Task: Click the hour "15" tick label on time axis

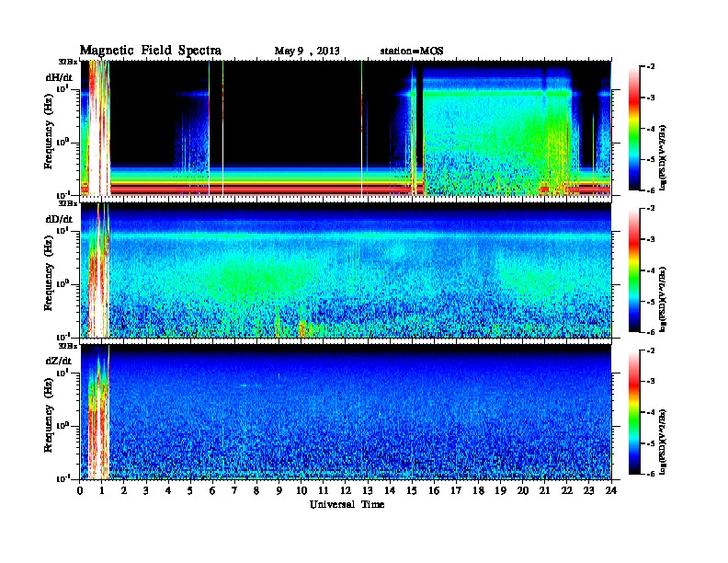Action: click(413, 491)
